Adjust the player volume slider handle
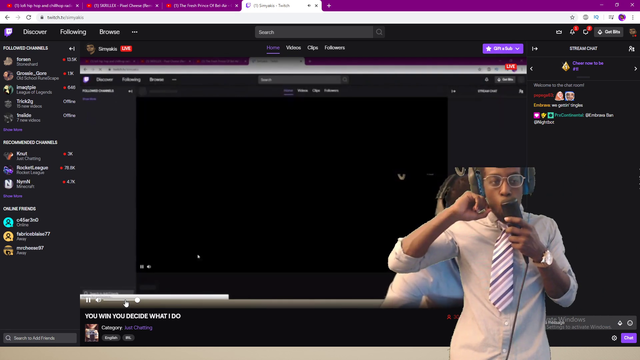This screenshot has height=360, width=640. pos(137,300)
